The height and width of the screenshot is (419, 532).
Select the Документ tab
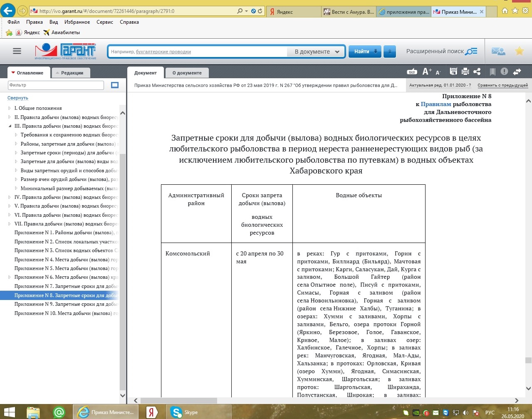[x=145, y=73]
